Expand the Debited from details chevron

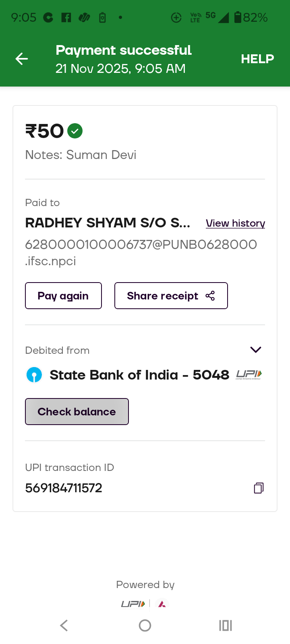[256, 349]
